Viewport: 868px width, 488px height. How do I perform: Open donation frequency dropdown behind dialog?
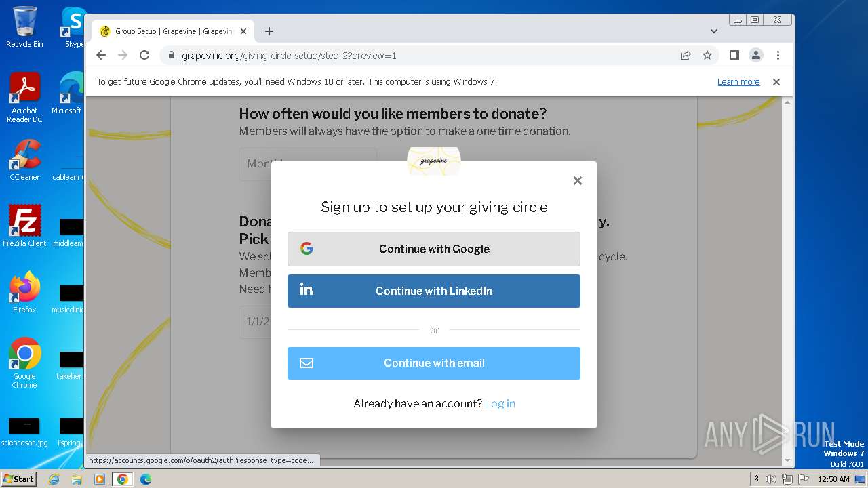pos(308,164)
